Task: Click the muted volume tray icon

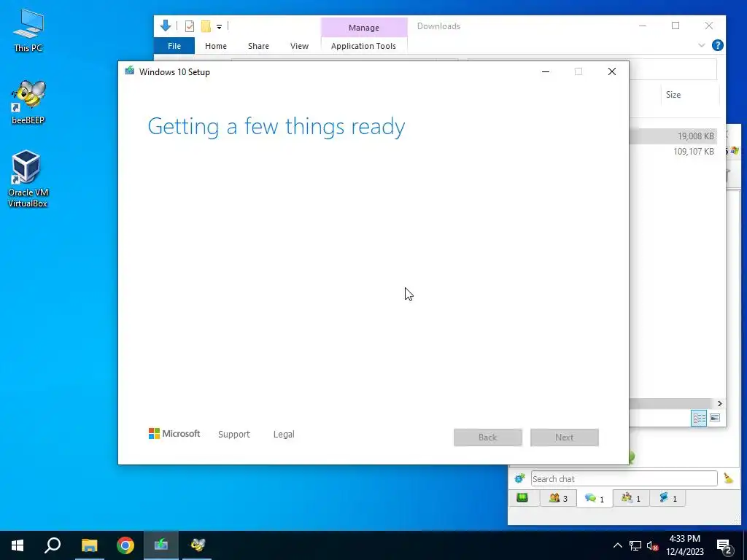Action: [653, 545]
